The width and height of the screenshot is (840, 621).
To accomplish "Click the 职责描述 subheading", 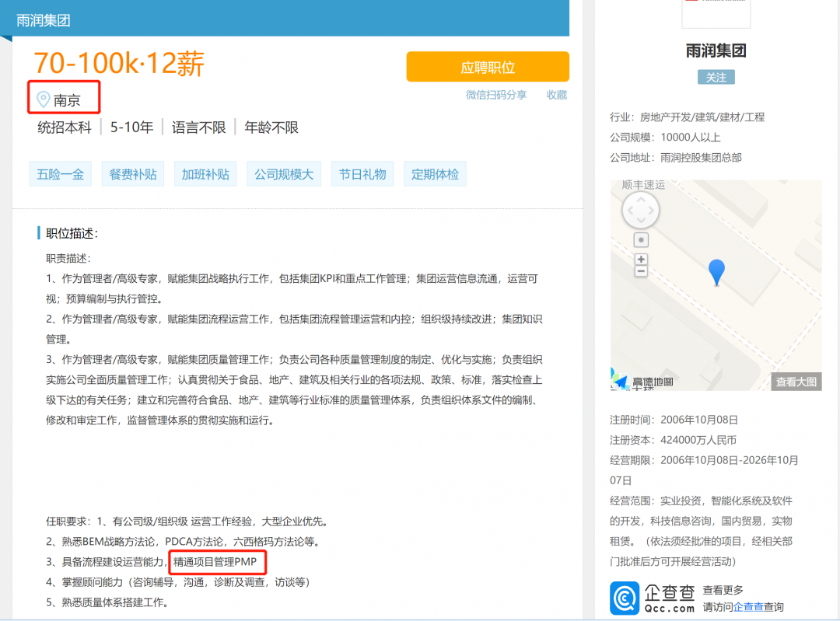I will coord(68,259).
